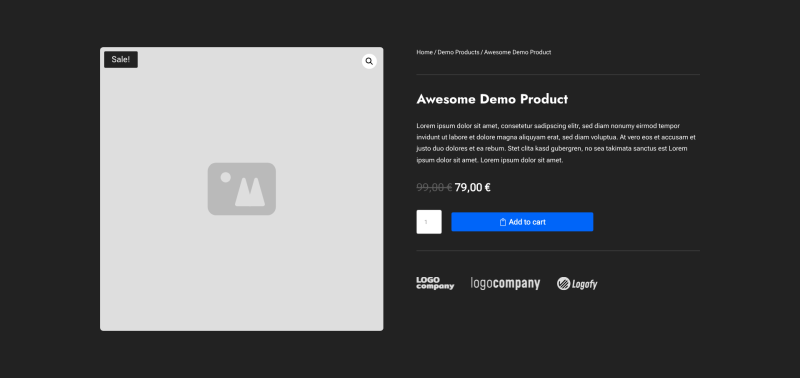Add the product to cart

(522, 222)
